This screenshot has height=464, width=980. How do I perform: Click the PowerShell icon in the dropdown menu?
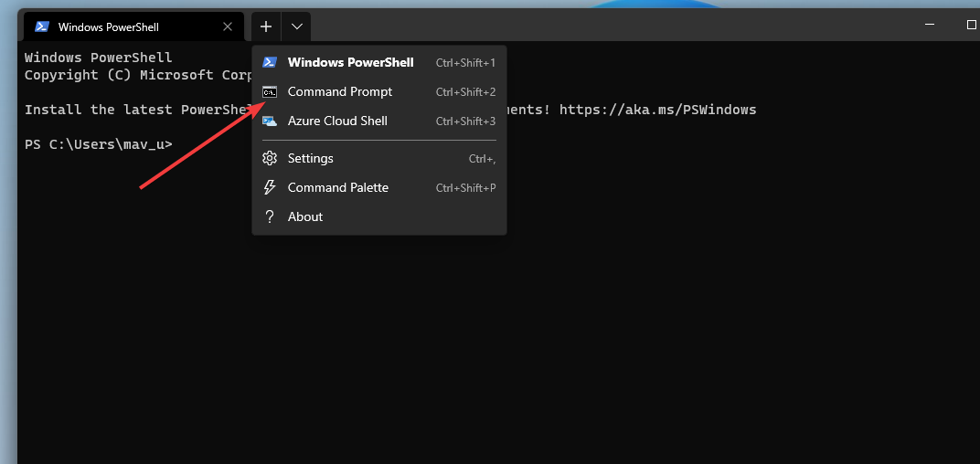point(270,62)
